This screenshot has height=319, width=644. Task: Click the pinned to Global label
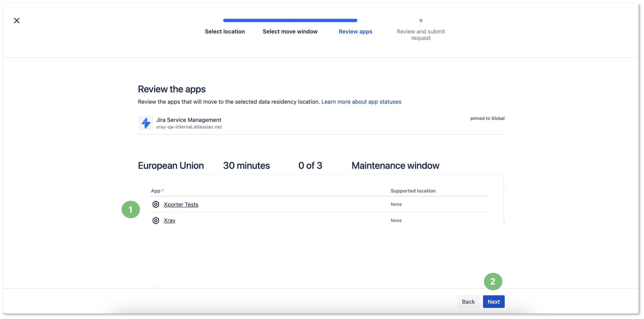[x=487, y=118]
